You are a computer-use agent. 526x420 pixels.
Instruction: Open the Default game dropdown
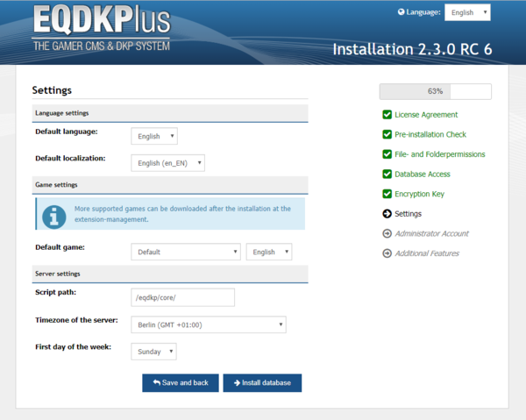click(186, 252)
